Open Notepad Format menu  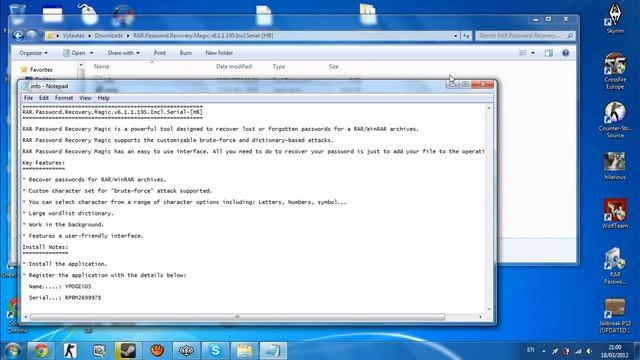[x=64, y=98]
